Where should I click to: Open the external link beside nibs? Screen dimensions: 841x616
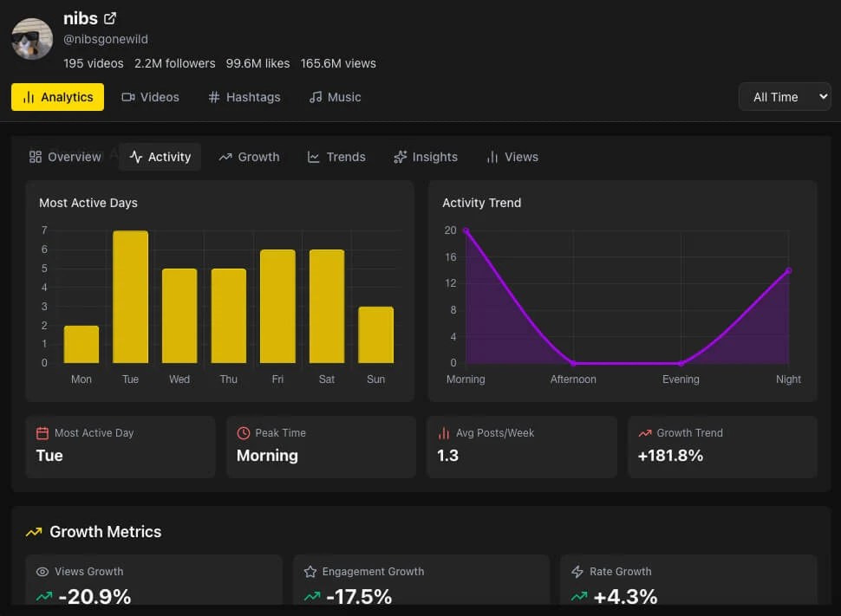[x=109, y=17]
